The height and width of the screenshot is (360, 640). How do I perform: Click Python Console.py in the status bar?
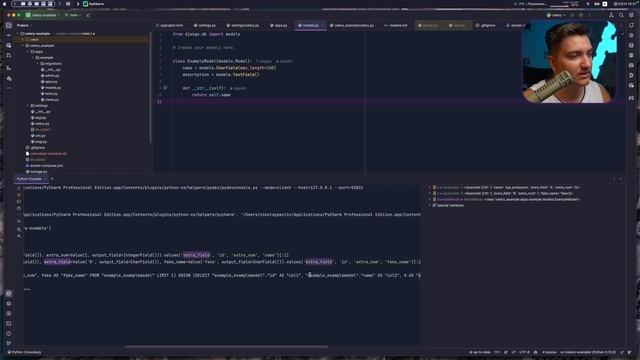24,352
